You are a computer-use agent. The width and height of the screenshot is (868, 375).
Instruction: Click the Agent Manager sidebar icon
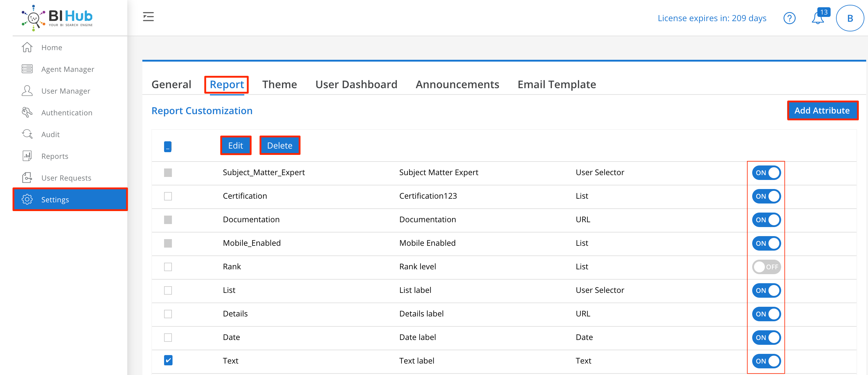click(27, 69)
